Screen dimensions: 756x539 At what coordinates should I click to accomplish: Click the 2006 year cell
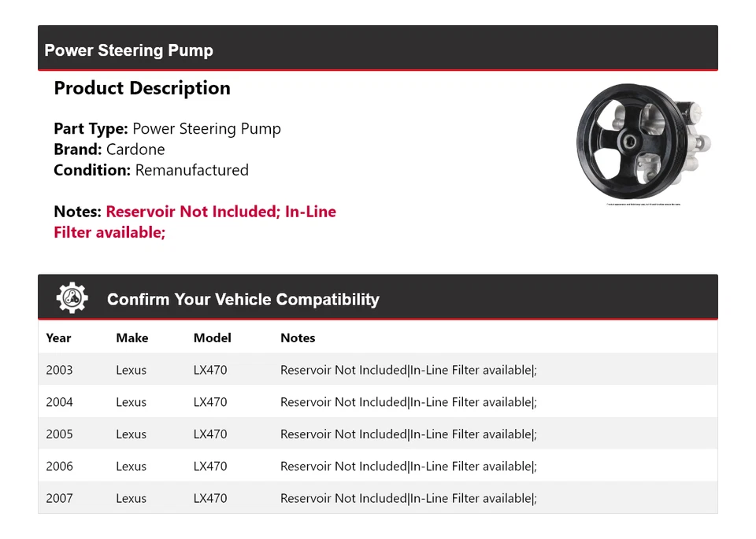(59, 466)
